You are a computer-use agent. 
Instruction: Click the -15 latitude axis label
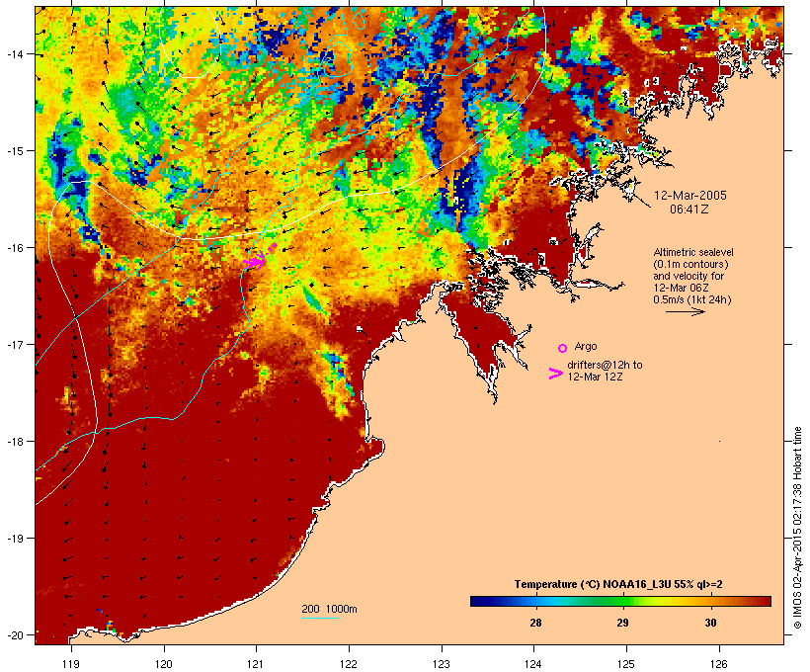point(14,151)
